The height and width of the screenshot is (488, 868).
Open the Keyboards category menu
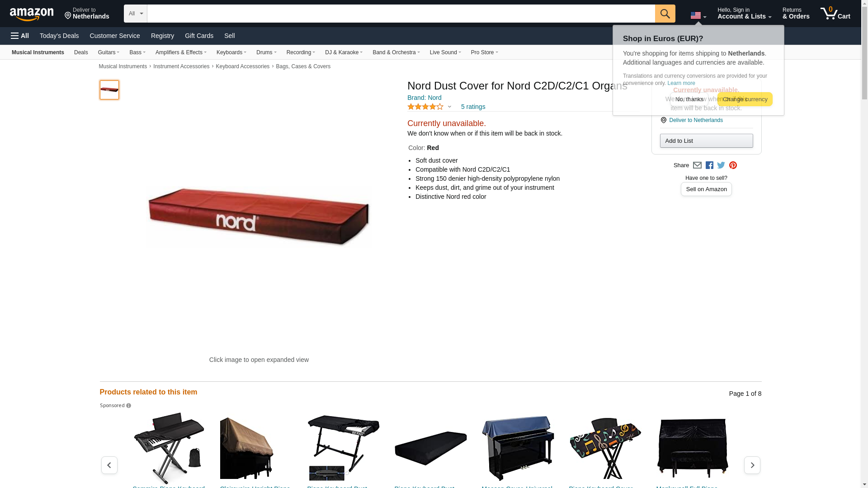coord(231,52)
